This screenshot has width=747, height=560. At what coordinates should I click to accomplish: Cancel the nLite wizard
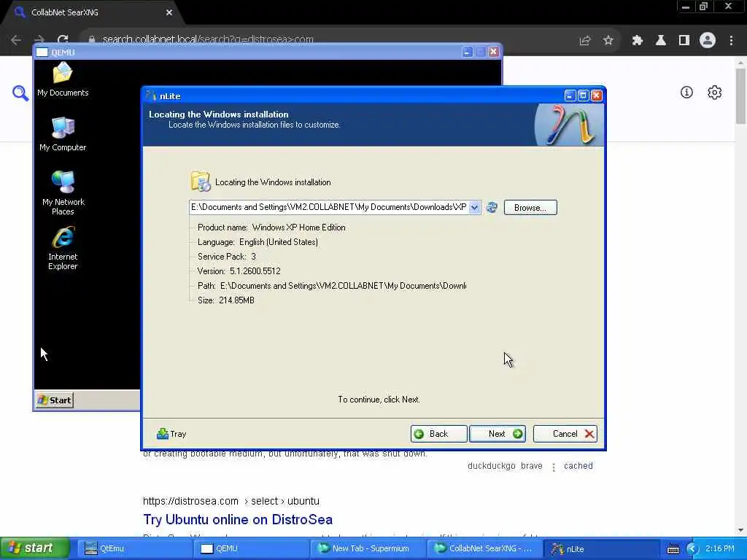click(565, 434)
